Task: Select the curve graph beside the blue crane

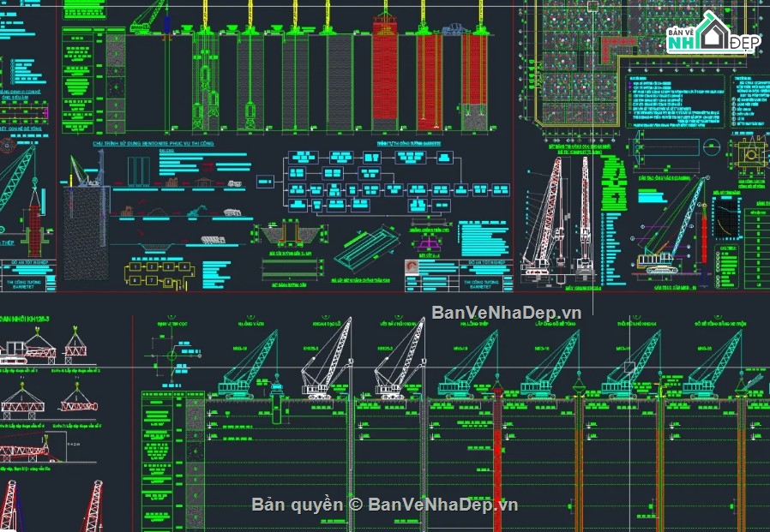Action: 726,218
